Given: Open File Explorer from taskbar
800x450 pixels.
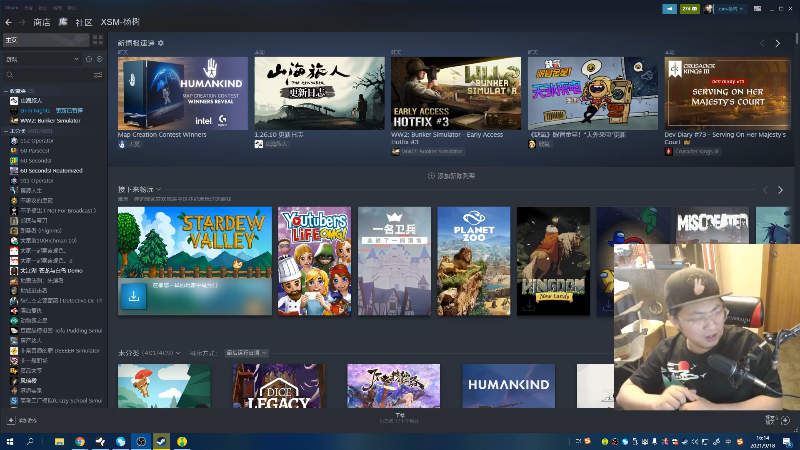Looking at the screenshot, I should tap(59, 441).
